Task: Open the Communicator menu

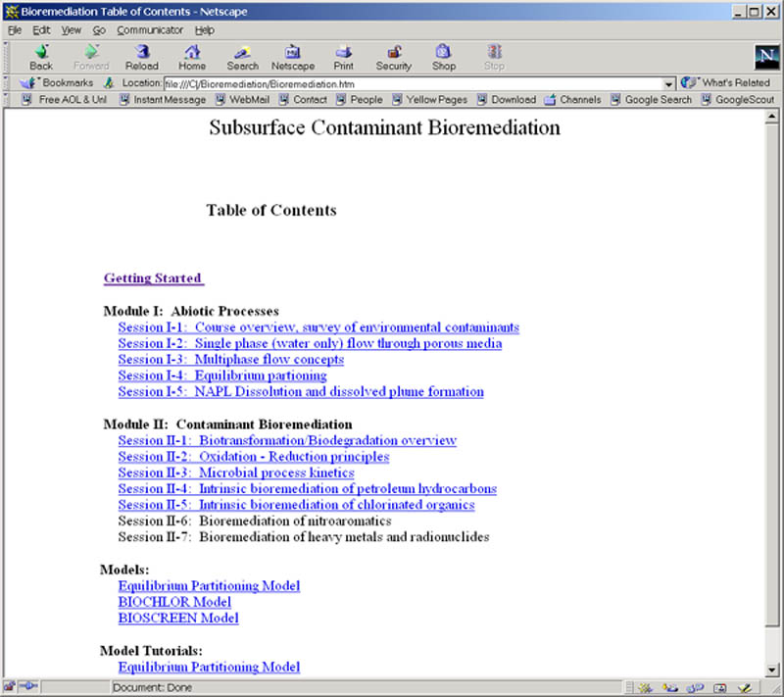Action: [150, 30]
